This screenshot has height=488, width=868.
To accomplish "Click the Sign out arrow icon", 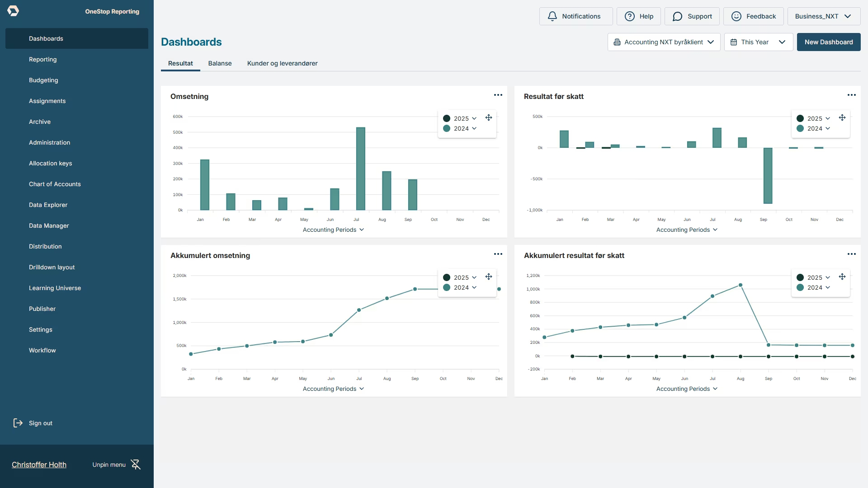I will pyautogui.click(x=18, y=423).
